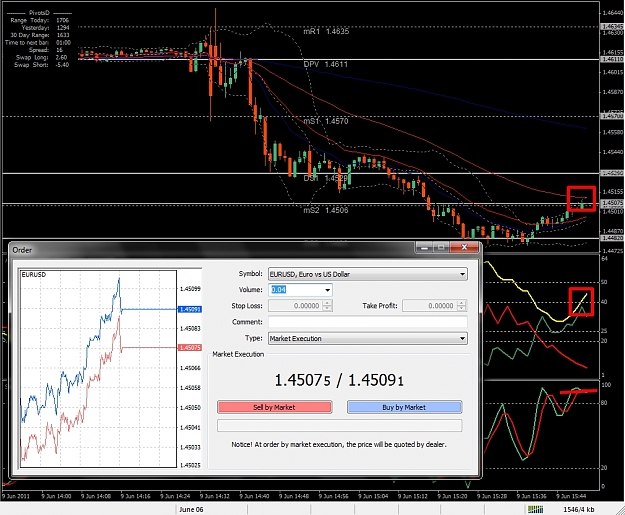
Task: Click the 9 Jun 15:44 time axis label
Action: [x=571, y=496]
